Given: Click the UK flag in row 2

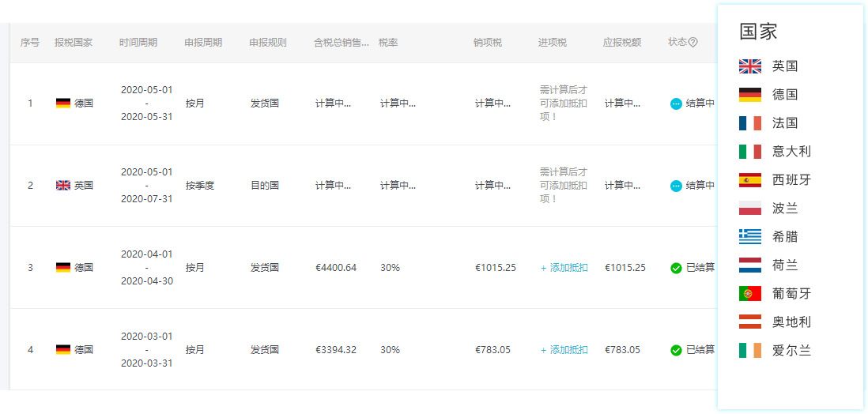Looking at the screenshot, I should click(x=63, y=186).
